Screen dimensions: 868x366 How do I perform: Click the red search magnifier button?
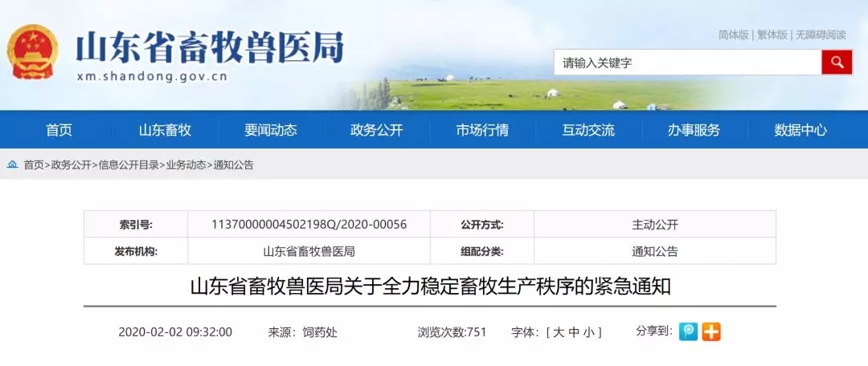coord(837,62)
